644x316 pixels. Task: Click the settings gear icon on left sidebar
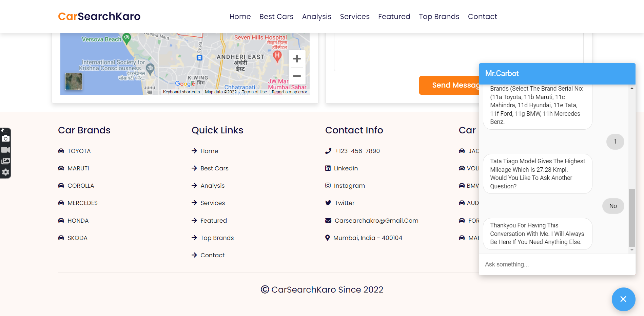click(x=5, y=172)
